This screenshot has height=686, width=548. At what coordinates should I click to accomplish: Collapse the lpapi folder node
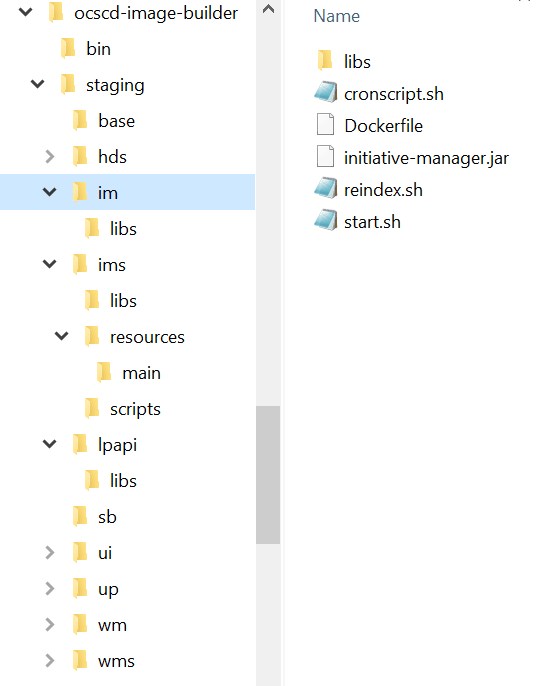[x=50, y=444]
